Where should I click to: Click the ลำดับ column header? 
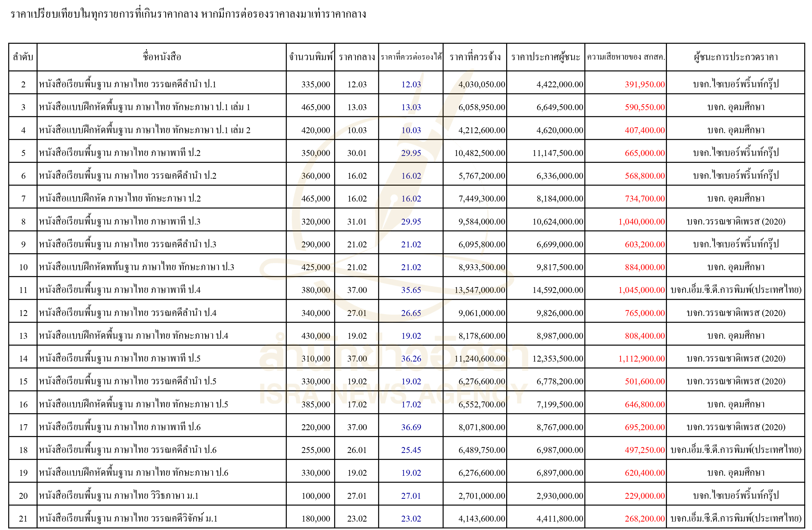tap(23, 57)
